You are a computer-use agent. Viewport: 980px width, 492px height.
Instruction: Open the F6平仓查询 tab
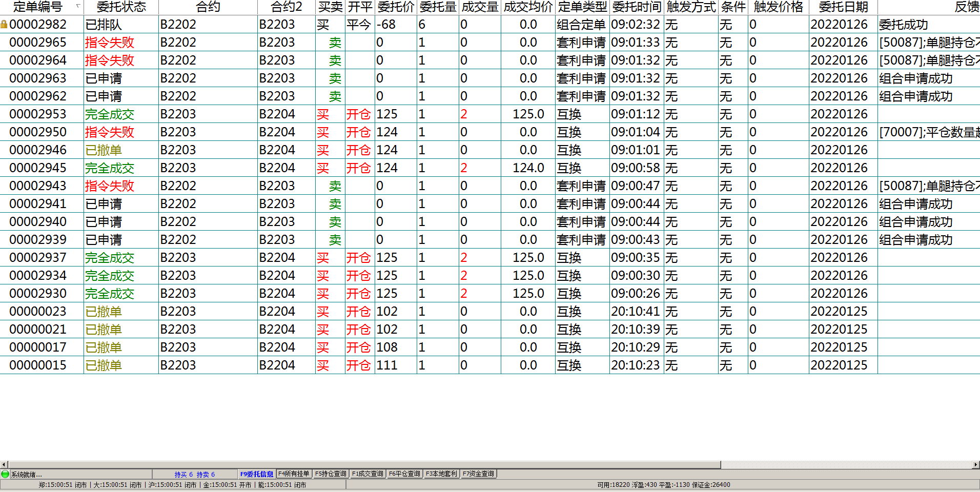pos(404,474)
